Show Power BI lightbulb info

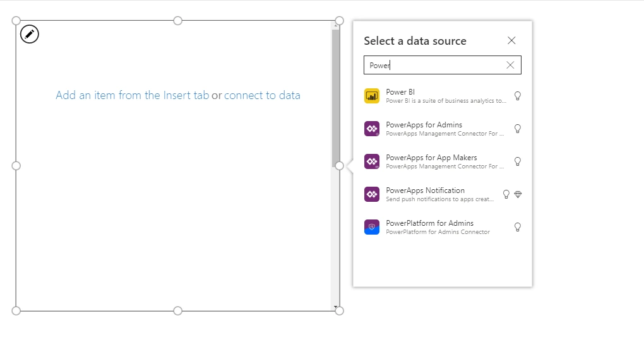[x=518, y=96]
